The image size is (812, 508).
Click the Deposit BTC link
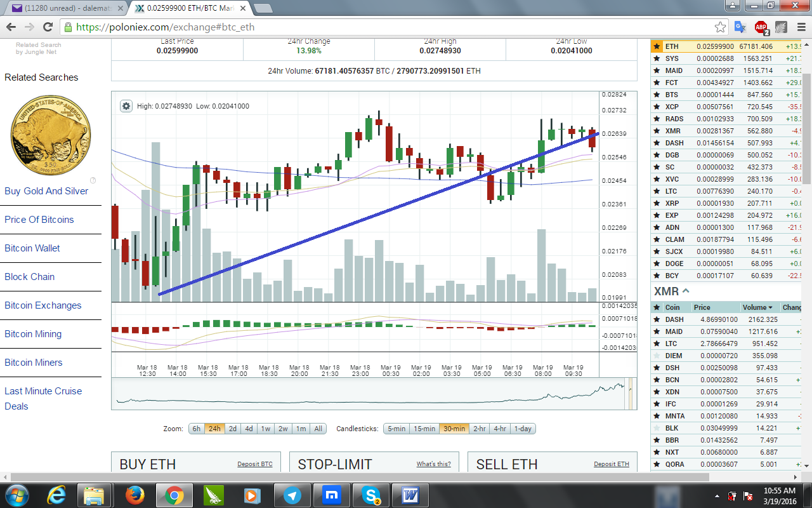[x=255, y=464]
